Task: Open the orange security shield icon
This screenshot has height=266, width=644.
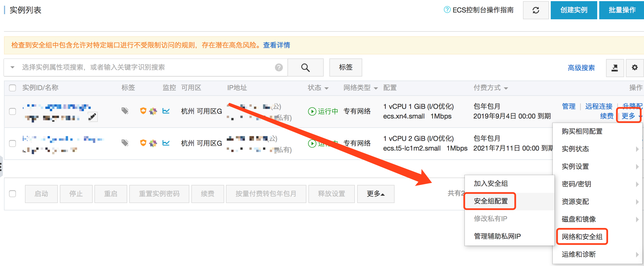Action: tap(143, 111)
